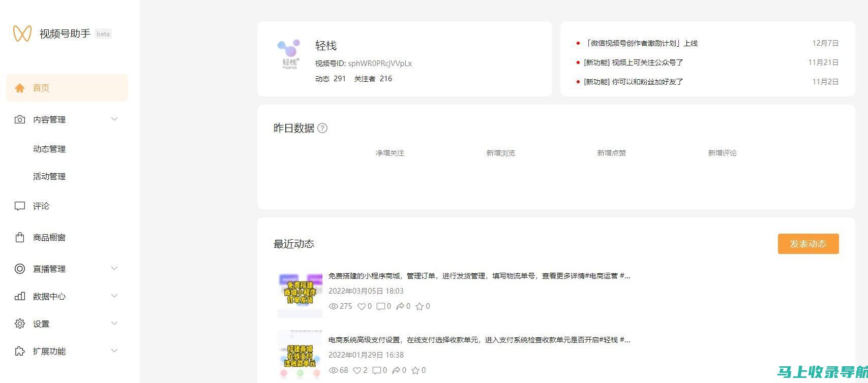This screenshot has width=868, height=383.
Task: Click the 关注者 216 count
Action: (373, 79)
